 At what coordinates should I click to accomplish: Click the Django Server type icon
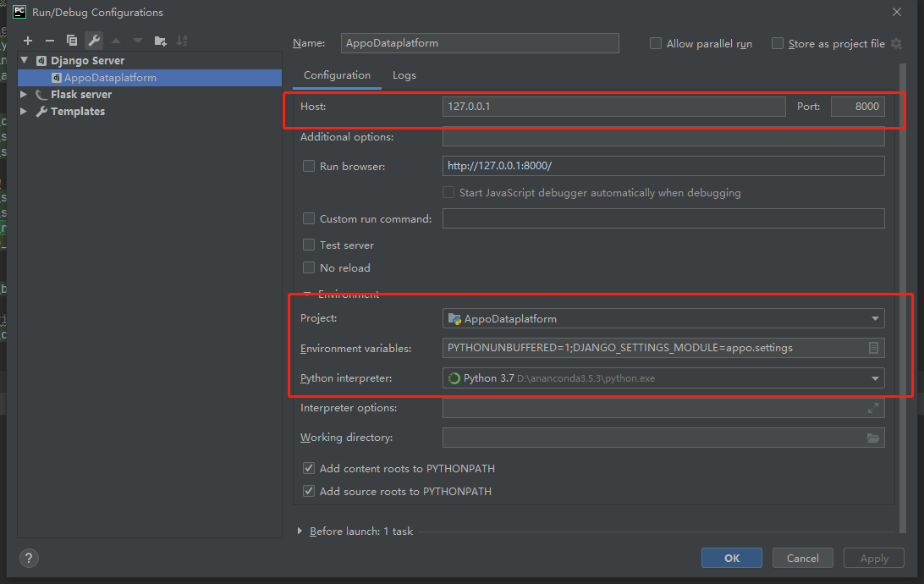41,61
